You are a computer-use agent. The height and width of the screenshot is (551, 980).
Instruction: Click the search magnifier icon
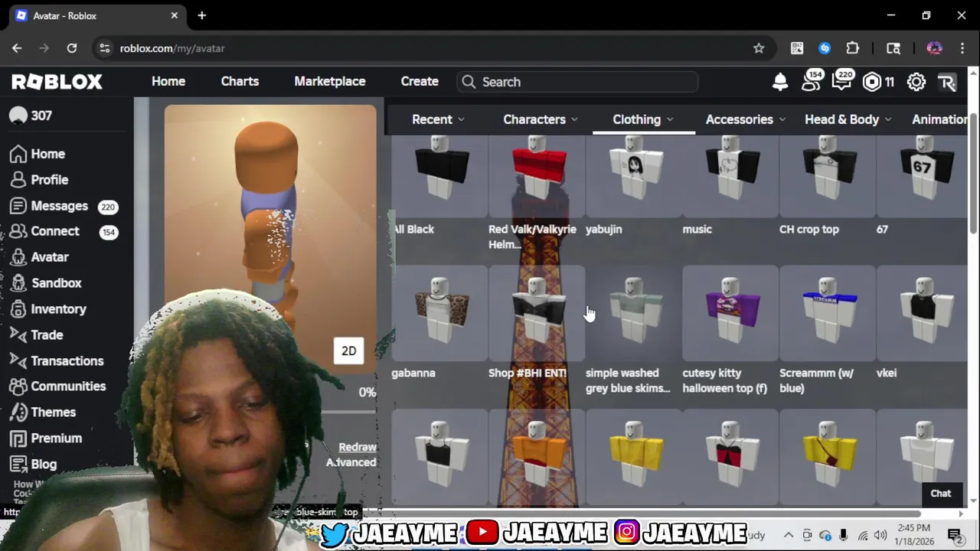(469, 82)
